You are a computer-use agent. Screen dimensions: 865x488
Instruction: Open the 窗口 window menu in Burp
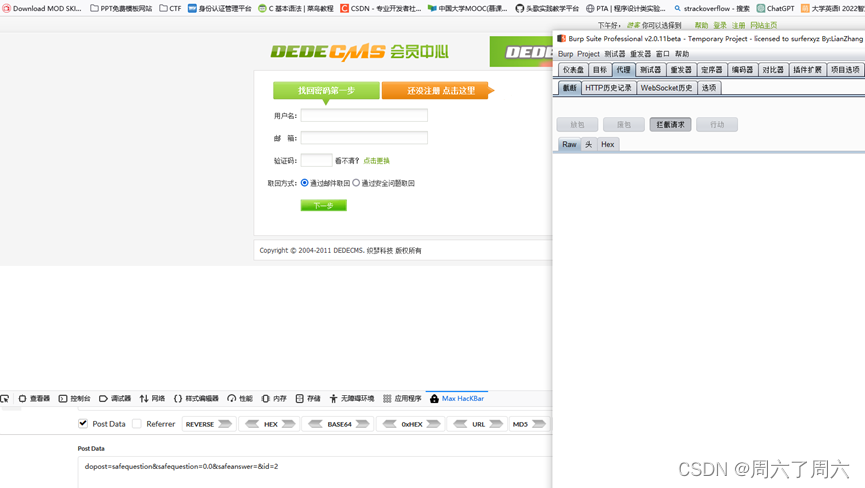tap(663, 54)
